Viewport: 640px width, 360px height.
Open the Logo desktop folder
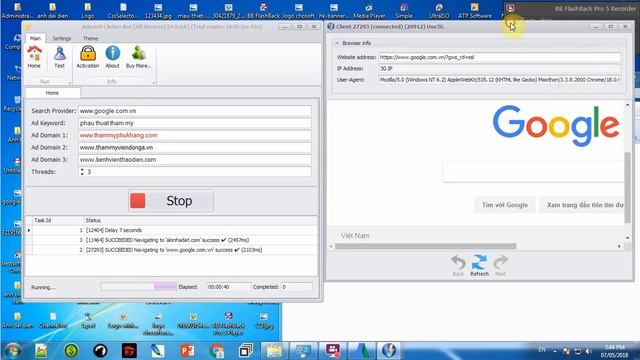[x=88, y=11]
